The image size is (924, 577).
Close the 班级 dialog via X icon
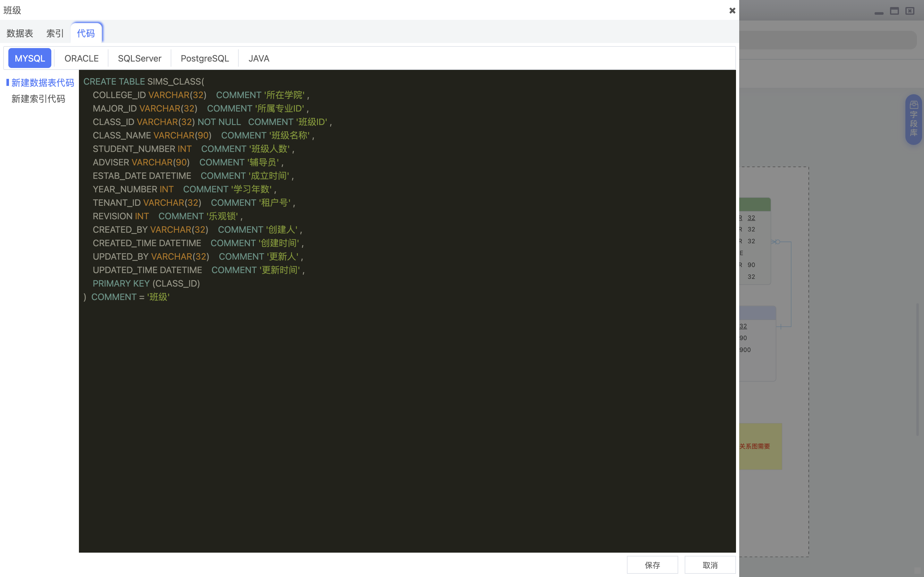(732, 10)
